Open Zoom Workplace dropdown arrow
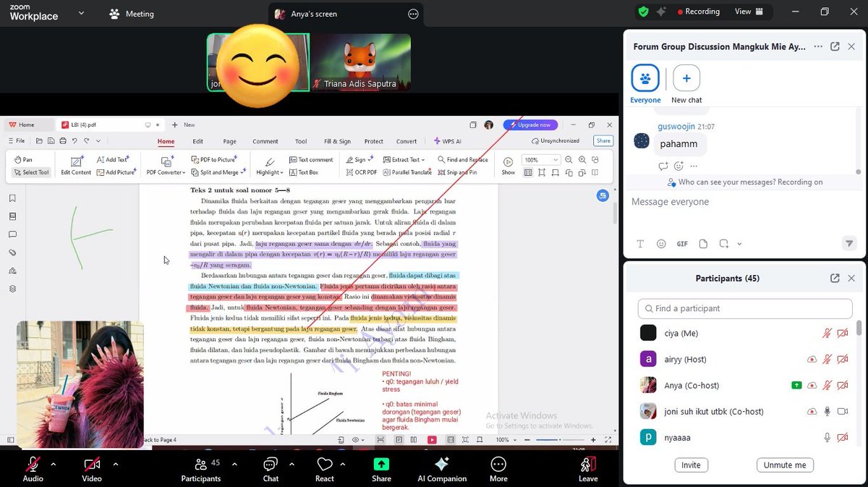Screen dimensions: 868x487 81,13
